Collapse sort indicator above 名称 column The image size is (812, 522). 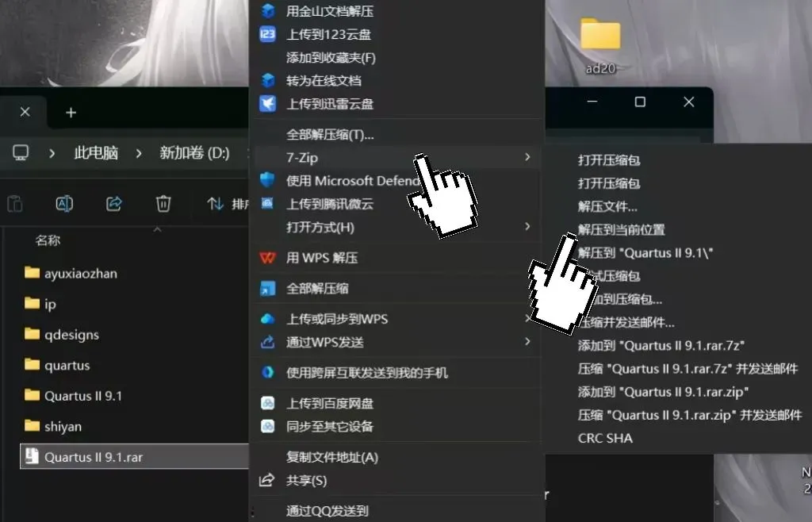point(158,229)
